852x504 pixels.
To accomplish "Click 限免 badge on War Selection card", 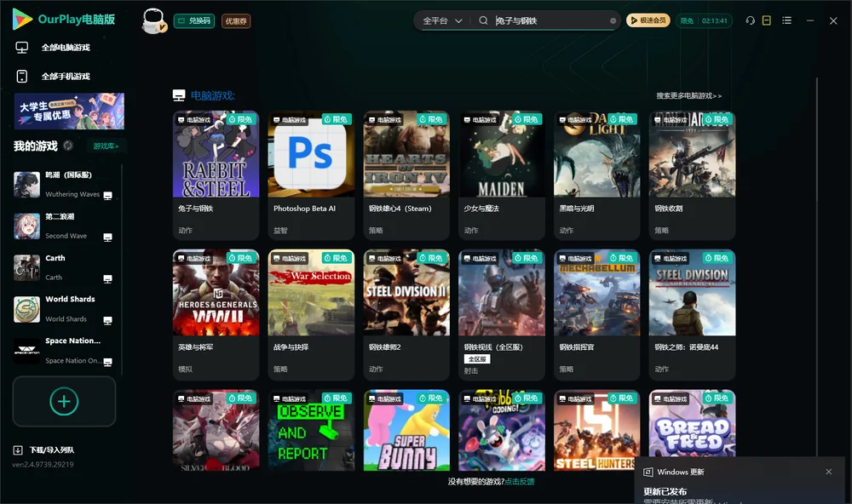I will tap(337, 257).
